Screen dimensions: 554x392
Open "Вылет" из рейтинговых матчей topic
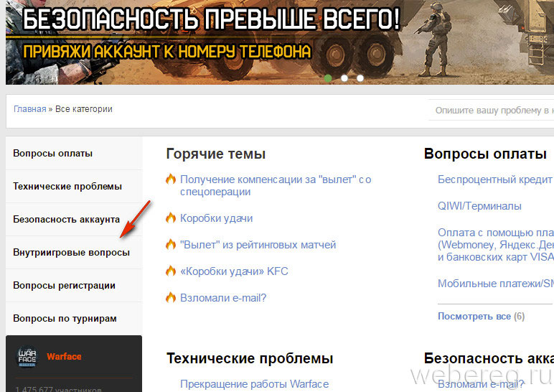coord(258,245)
